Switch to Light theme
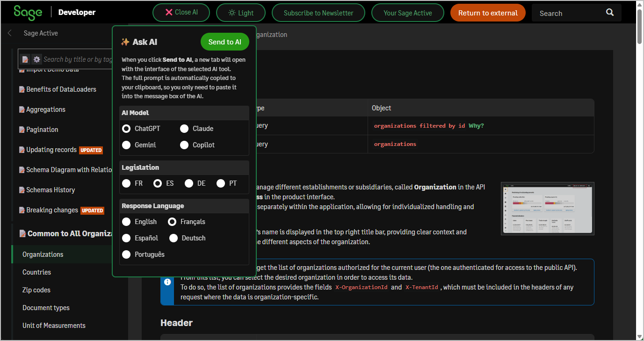The width and height of the screenshot is (644, 341). click(241, 13)
